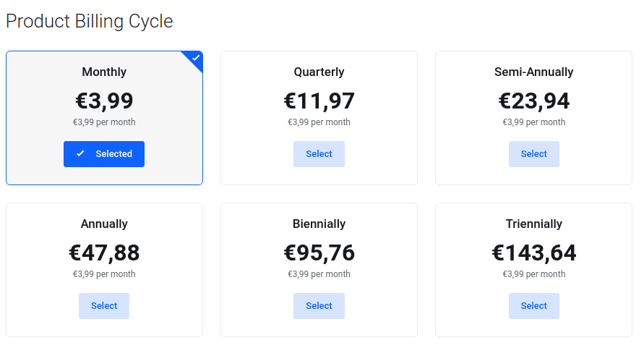The image size is (644, 348).
Task: Click the Semi-Annually card title
Action: 534,72
